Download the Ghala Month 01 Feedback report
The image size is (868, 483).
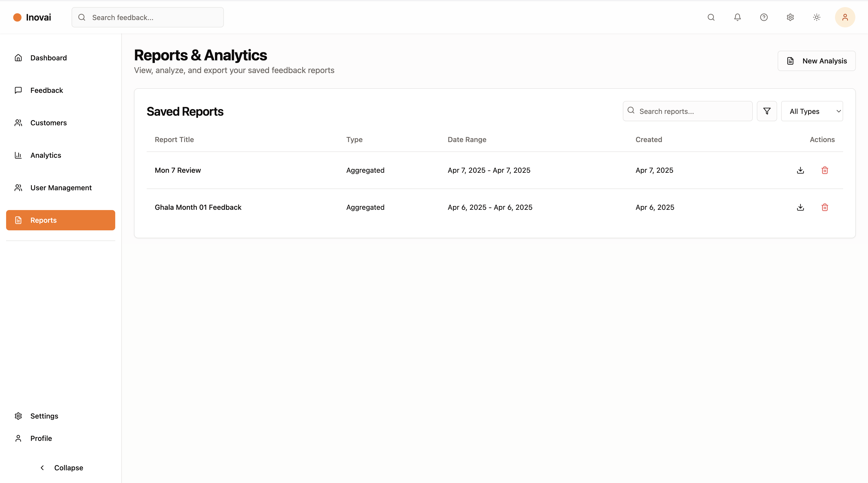(800, 207)
